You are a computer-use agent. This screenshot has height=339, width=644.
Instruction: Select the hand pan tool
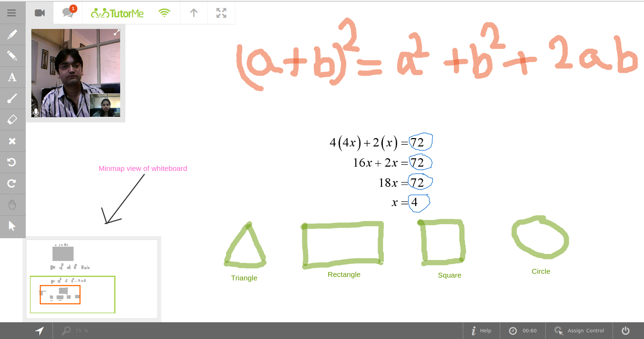coord(12,205)
